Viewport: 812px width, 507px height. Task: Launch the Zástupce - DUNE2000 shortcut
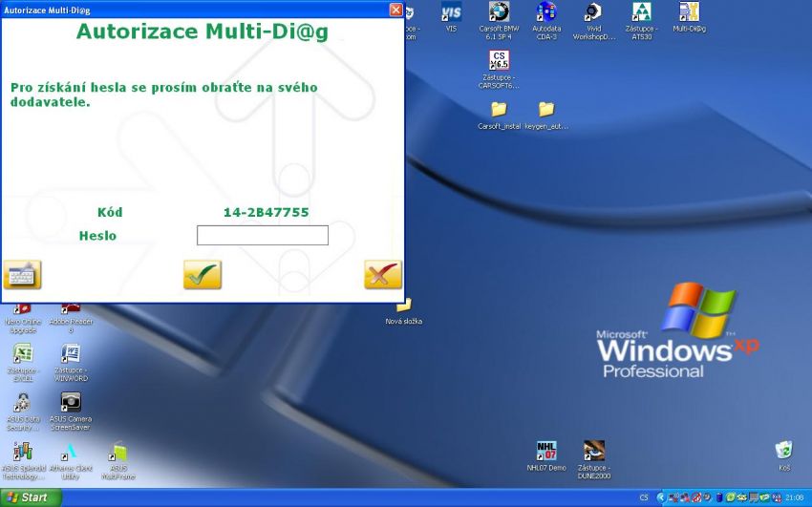594,459
